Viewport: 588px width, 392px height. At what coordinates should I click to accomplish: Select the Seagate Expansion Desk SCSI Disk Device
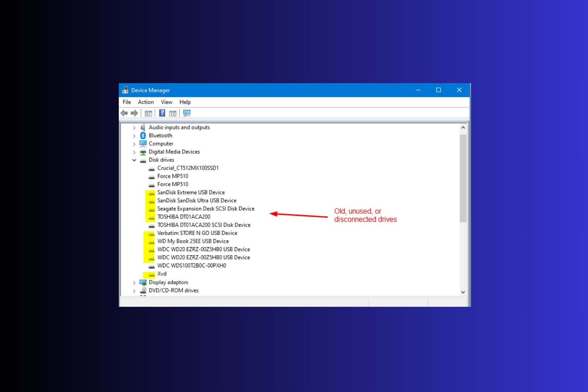click(206, 209)
